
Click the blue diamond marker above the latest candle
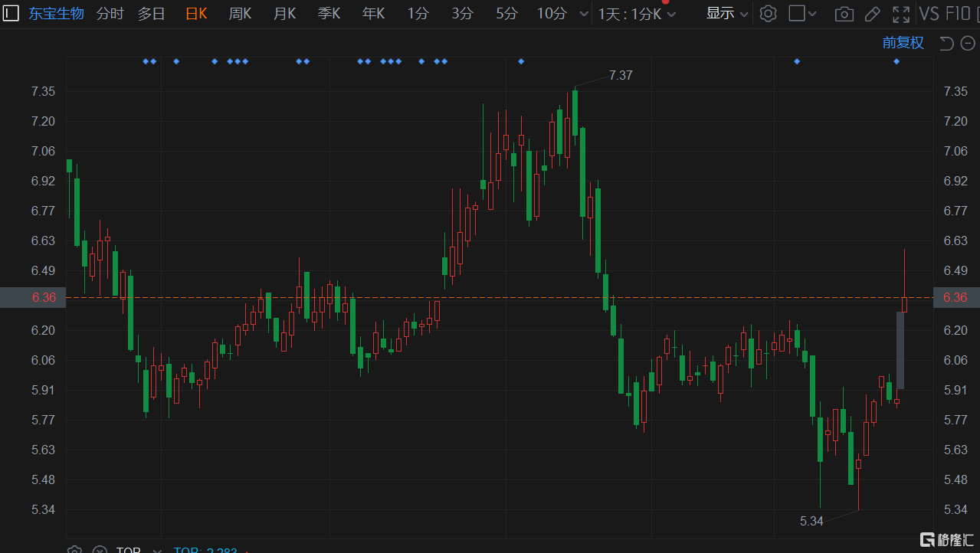(896, 61)
